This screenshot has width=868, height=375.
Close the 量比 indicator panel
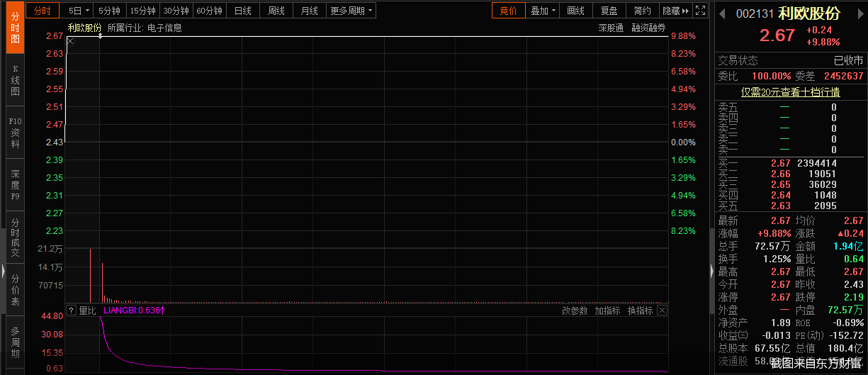(x=662, y=310)
